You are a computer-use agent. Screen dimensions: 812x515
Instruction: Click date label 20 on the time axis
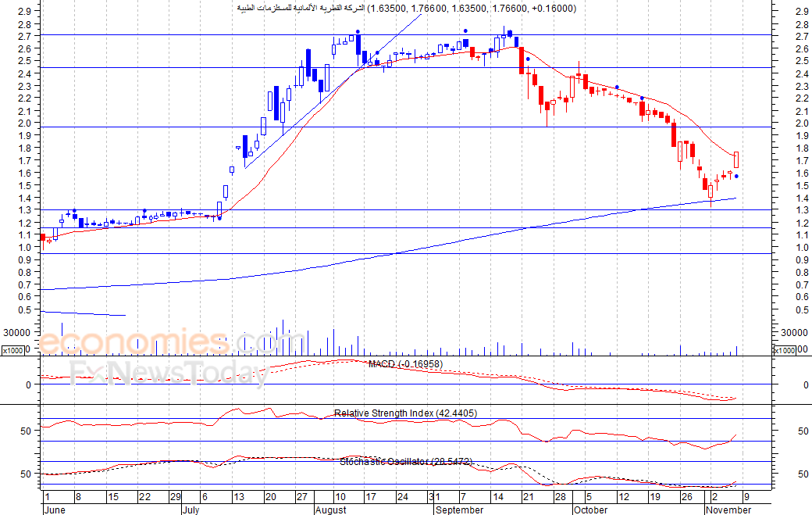click(270, 497)
